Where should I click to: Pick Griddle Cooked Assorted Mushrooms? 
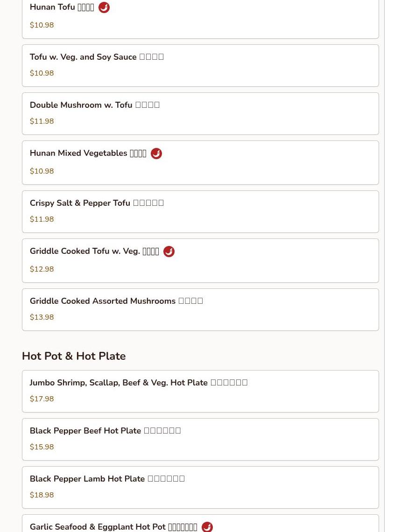point(200,309)
